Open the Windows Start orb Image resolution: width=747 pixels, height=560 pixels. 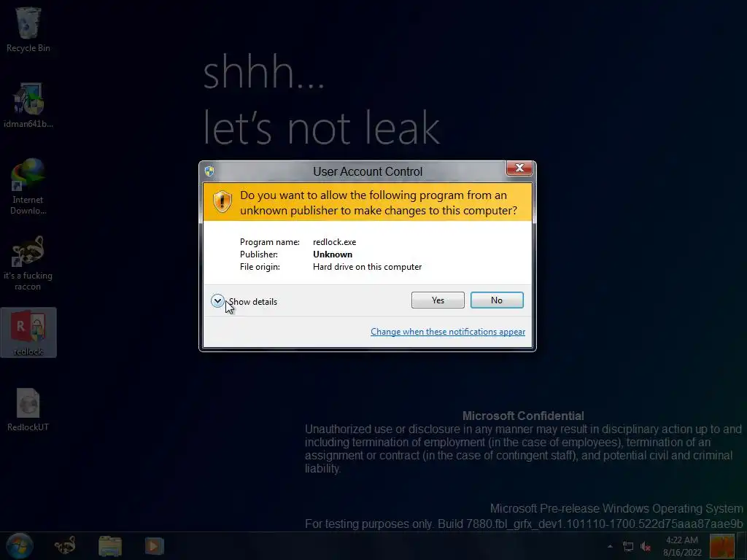point(19,545)
